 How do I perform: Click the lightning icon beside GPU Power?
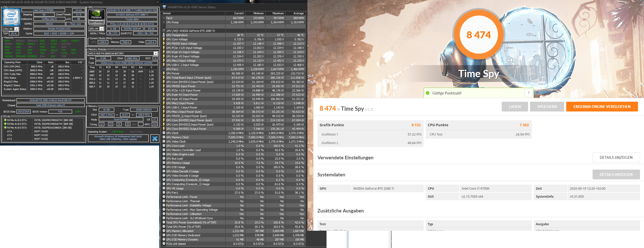(x=164, y=73)
